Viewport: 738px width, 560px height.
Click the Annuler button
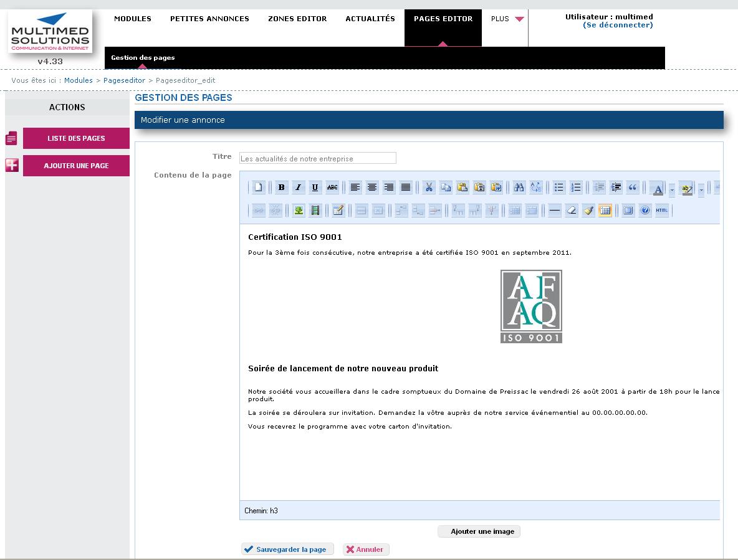tap(366, 549)
